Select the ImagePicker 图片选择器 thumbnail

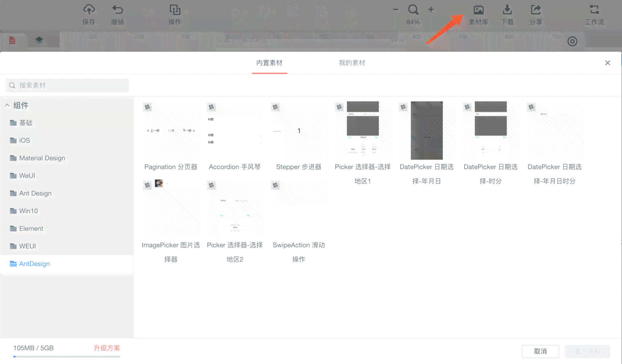[x=171, y=209]
